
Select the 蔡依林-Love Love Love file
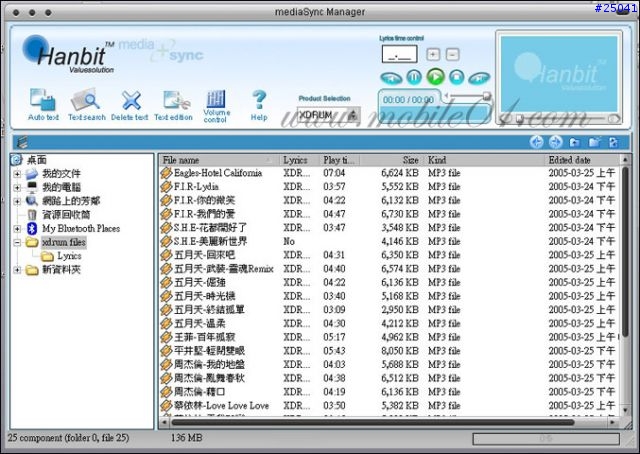click(222, 405)
